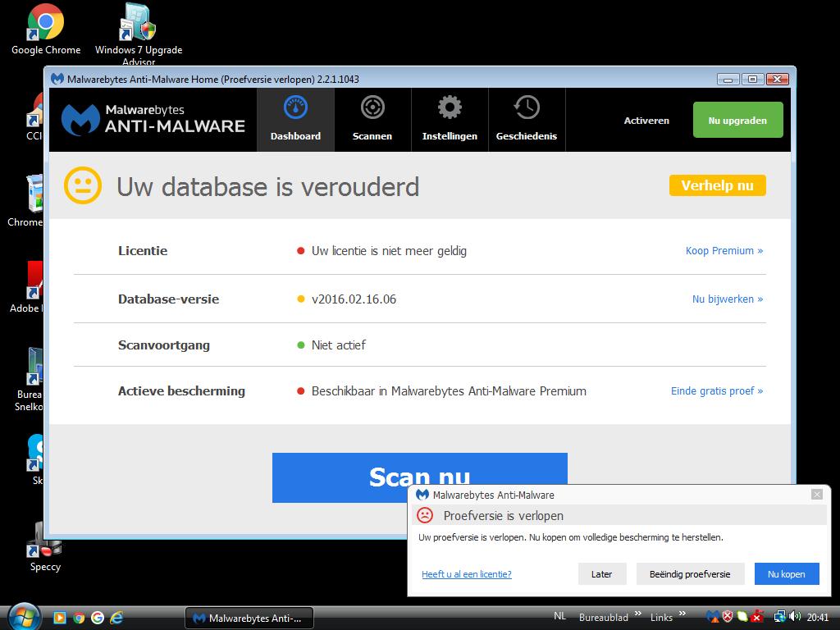Select the Speccy desktop shortcut
The image size is (840, 630).
[x=46, y=546]
